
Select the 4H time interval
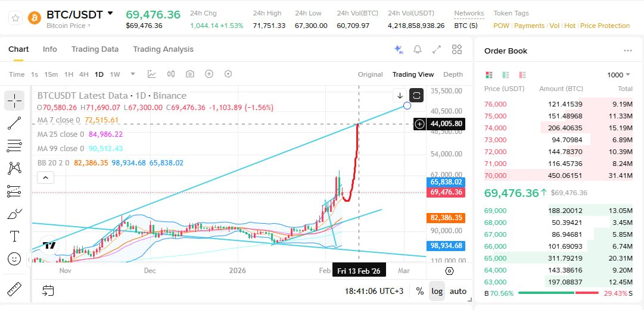(84, 74)
